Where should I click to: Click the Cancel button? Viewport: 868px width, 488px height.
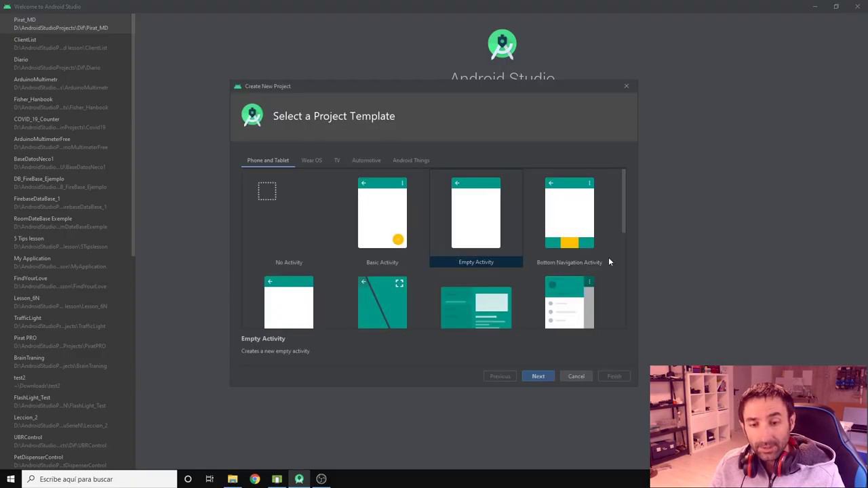click(x=576, y=376)
